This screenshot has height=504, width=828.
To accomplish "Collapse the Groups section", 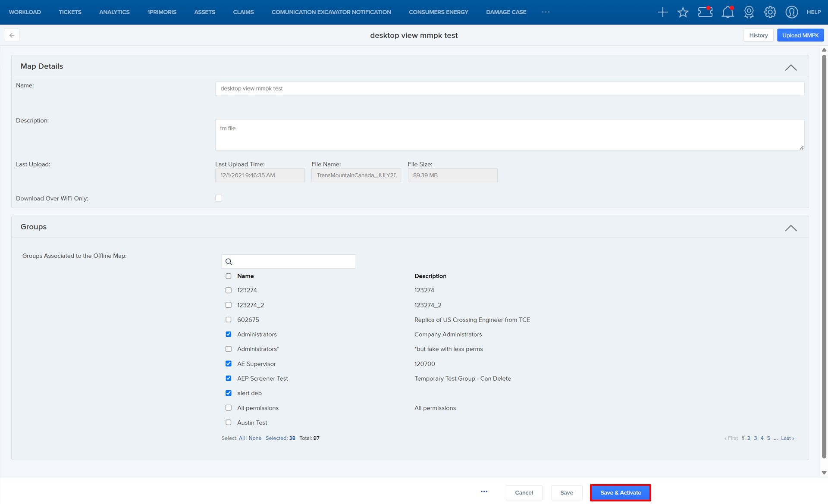I will (790, 228).
